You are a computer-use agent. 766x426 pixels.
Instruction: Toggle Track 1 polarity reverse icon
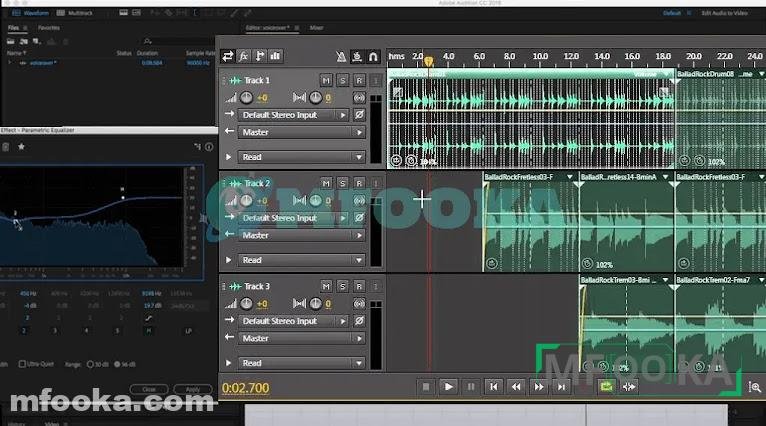click(359, 115)
